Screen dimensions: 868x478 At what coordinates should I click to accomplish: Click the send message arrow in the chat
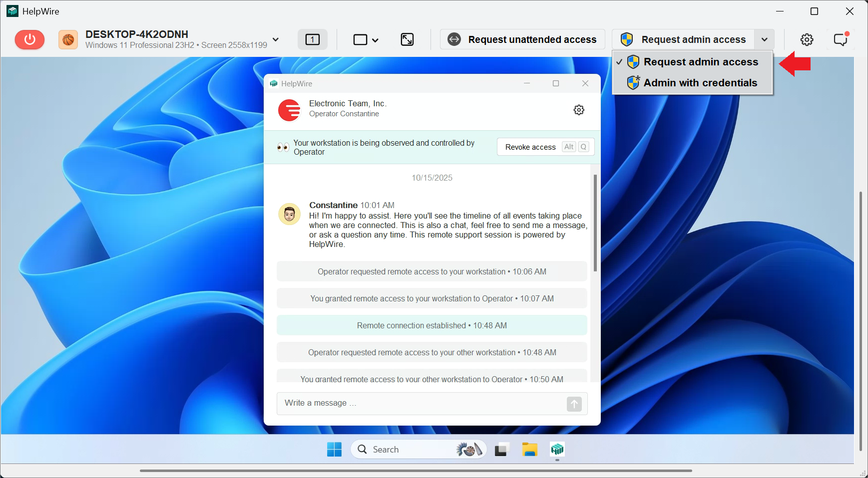tap(573, 404)
